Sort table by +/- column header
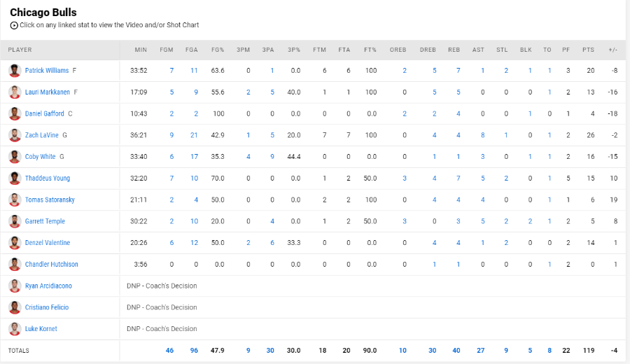The width and height of the screenshot is (630, 364). pyautogui.click(x=612, y=50)
